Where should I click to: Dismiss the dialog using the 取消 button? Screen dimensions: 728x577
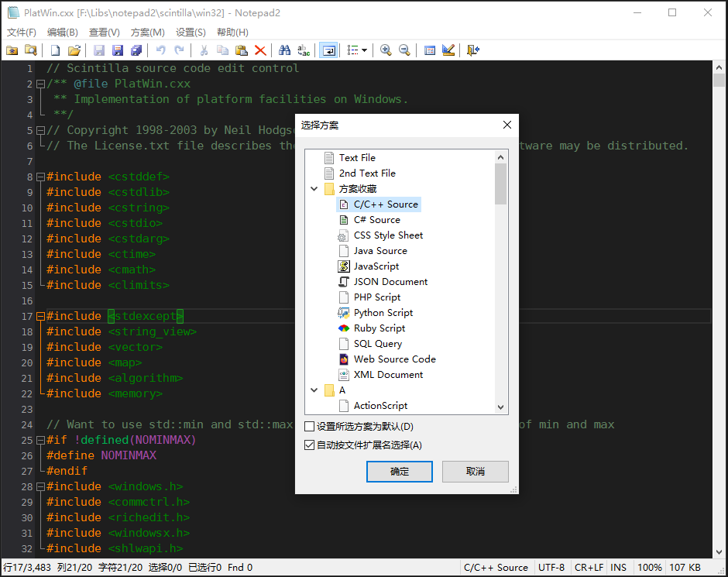475,472
